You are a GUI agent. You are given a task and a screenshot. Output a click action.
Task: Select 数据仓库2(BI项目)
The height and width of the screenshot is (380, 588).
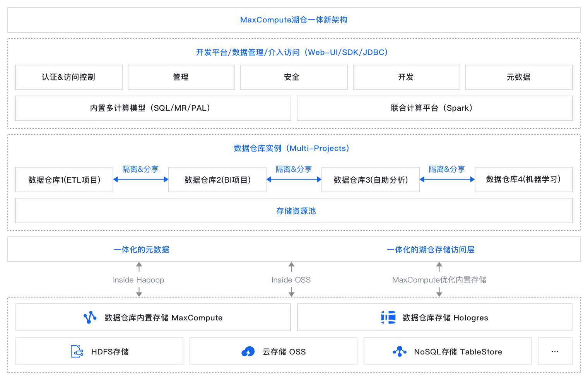click(x=217, y=180)
